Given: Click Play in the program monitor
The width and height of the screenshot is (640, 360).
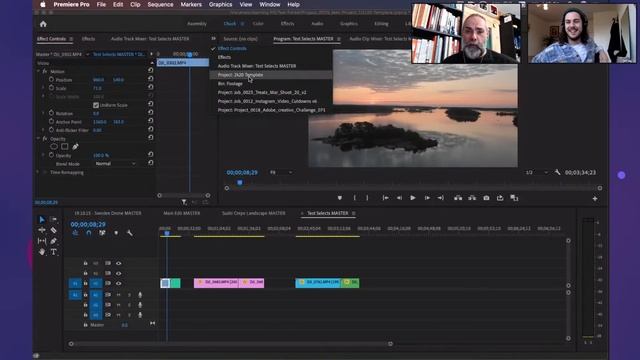Looking at the screenshot, I should click(413, 198).
